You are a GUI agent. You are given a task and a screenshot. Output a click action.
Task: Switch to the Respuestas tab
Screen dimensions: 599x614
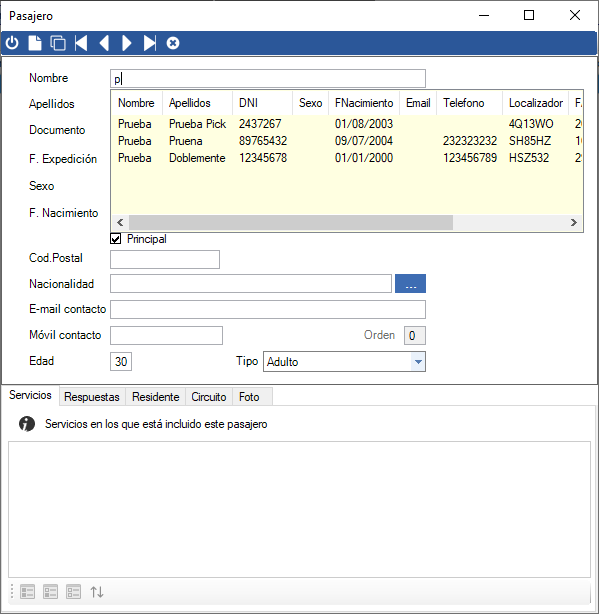click(92, 397)
